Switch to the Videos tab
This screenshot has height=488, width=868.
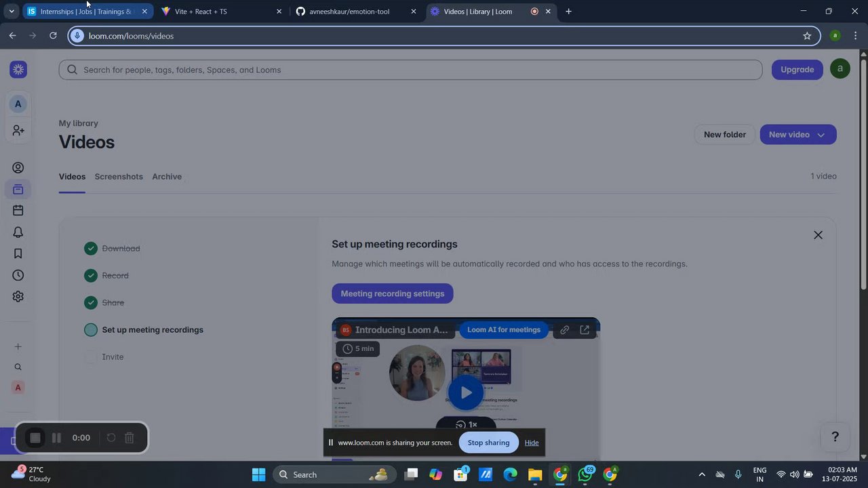72,177
